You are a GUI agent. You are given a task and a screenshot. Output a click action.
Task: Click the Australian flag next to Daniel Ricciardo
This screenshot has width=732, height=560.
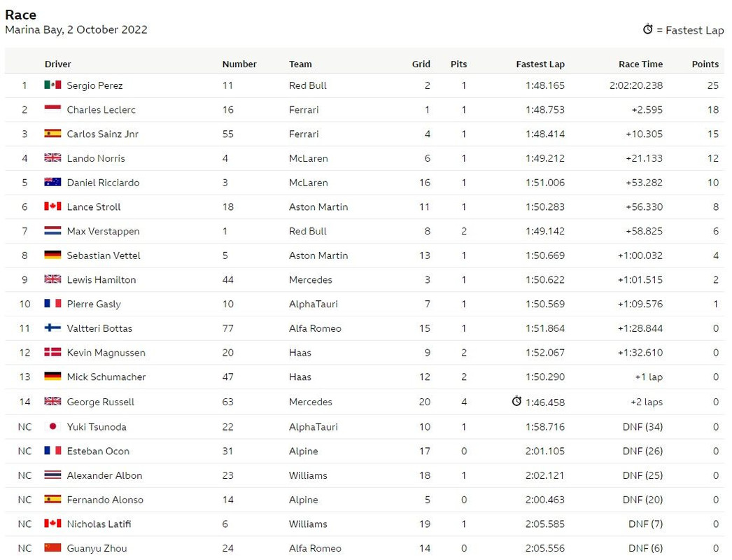pyautogui.click(x=52, y=182)
